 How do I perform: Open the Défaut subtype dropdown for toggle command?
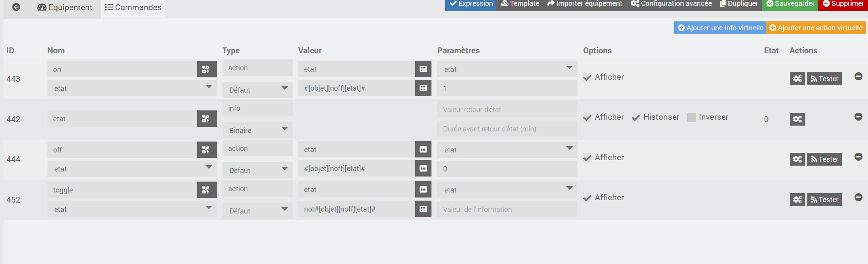[x=258, y=211]
